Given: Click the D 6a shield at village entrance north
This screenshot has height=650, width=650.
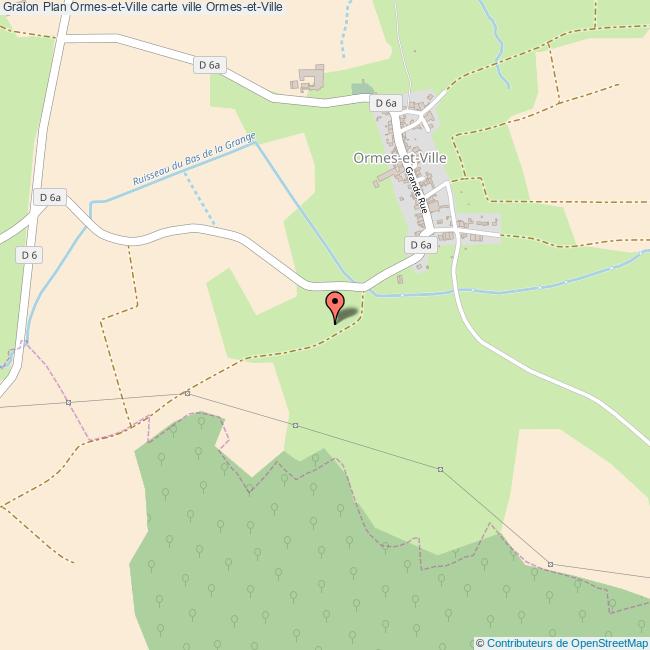Looking at the screenshot, I should [386, 103].
